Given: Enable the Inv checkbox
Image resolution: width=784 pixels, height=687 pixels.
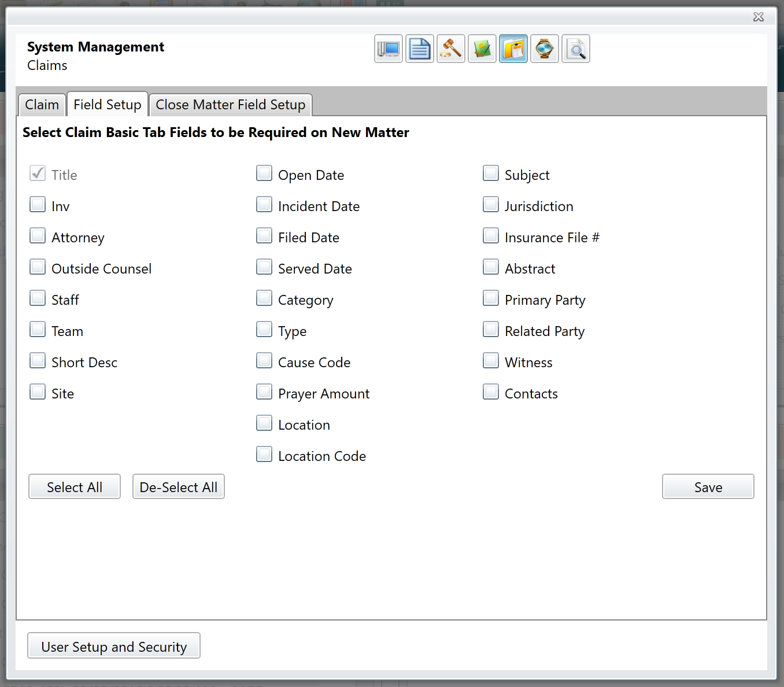Looking at the screenshot, I should point(38,205).
